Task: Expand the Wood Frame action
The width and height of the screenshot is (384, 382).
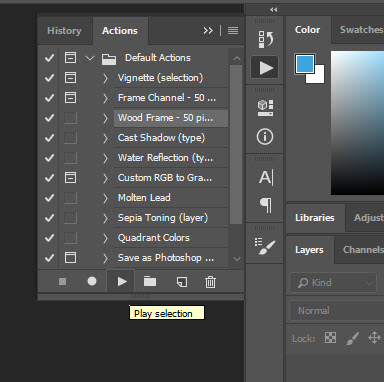Action: tap(105, 118)
